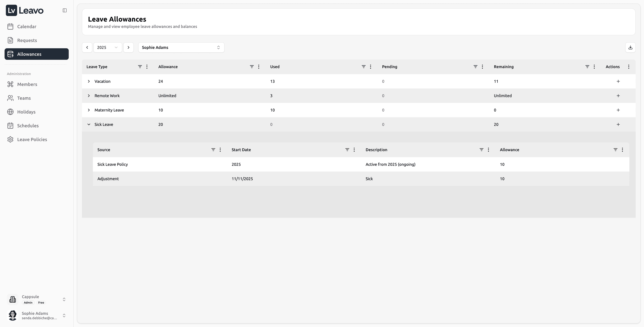
Task: Add adjustment for Sick Leave row
Action: (x=618, y=124)
